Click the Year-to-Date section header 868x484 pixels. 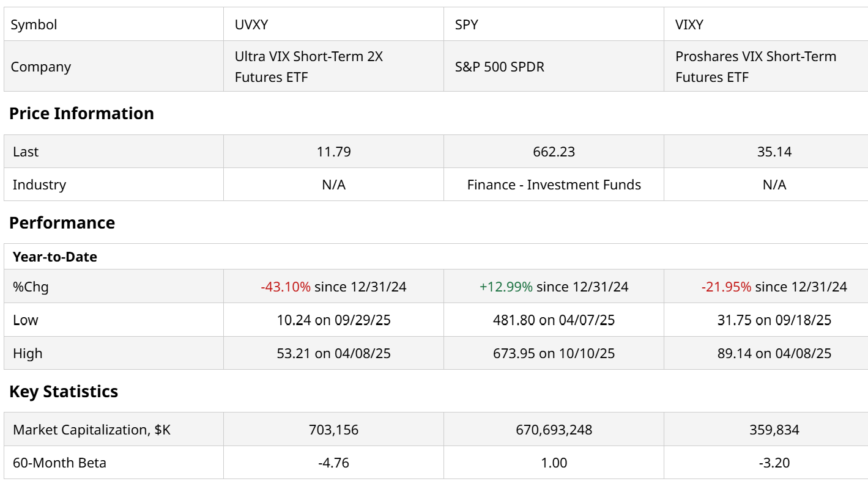(55, 257)
